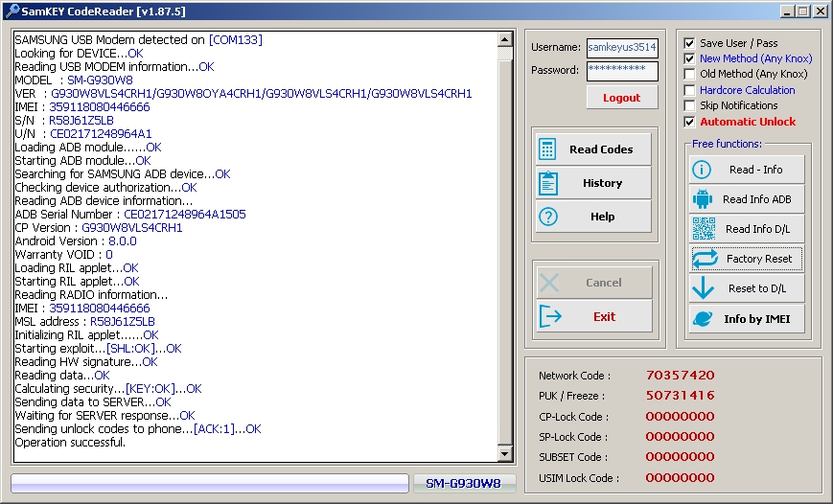
Task: Click the Factory Reset loop arrows icon
Action: pos(705,259)
